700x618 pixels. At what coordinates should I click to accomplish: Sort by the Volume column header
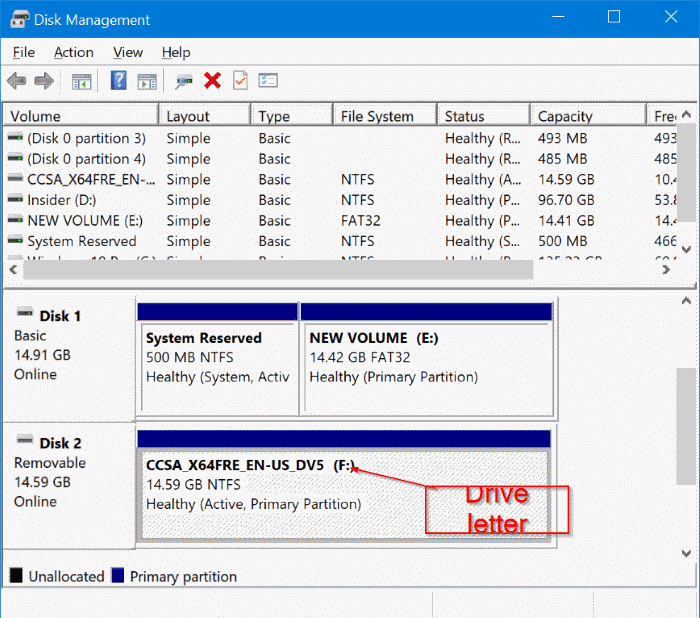tap(81, 116)
